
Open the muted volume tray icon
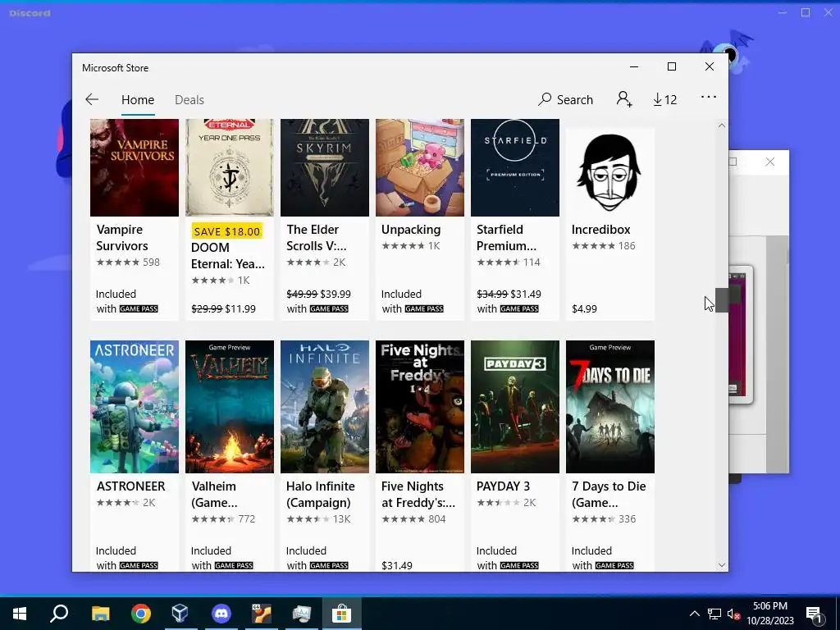(734, 614)
